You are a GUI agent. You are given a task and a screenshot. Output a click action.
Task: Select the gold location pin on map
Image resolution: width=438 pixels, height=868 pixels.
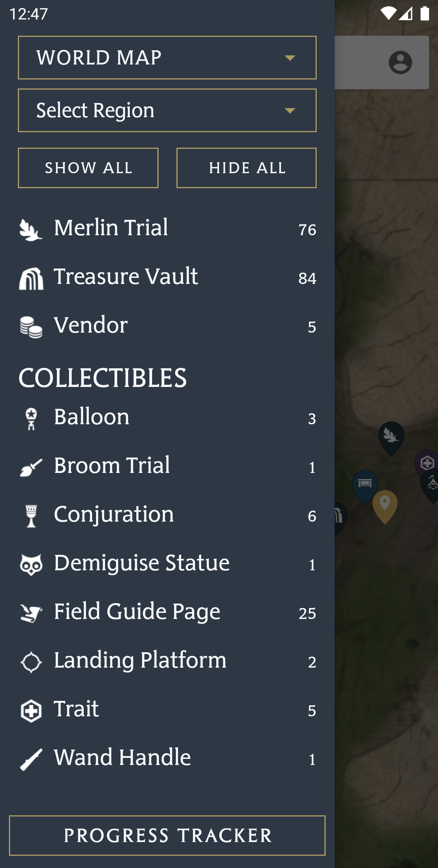tap(385, 507)
